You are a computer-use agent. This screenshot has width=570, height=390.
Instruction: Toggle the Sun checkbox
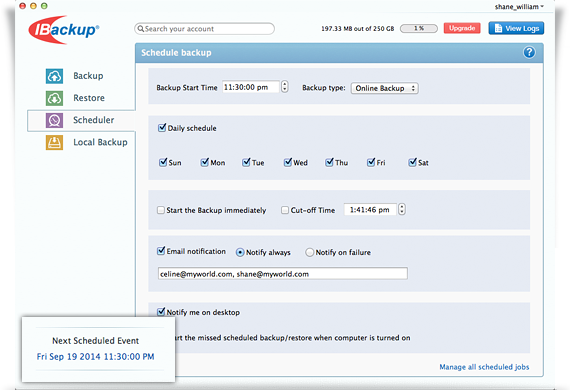(x=163, y=162)
